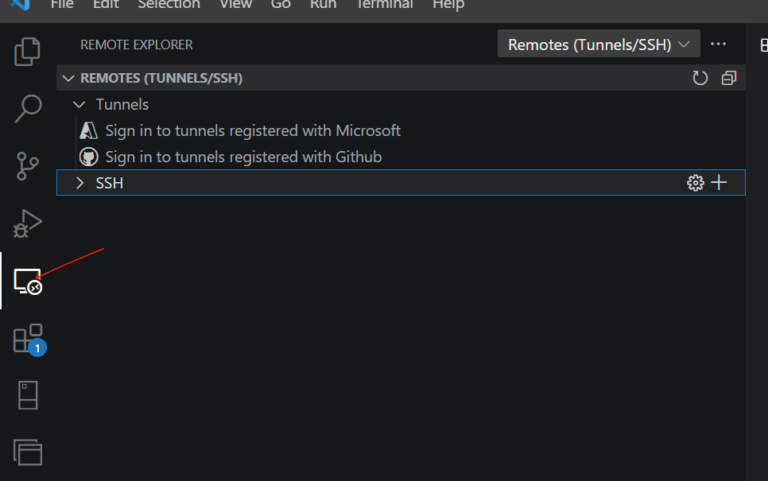Add new SSH remote with plus icon
This screenshot has height=481, width=768.
point(719,183)
